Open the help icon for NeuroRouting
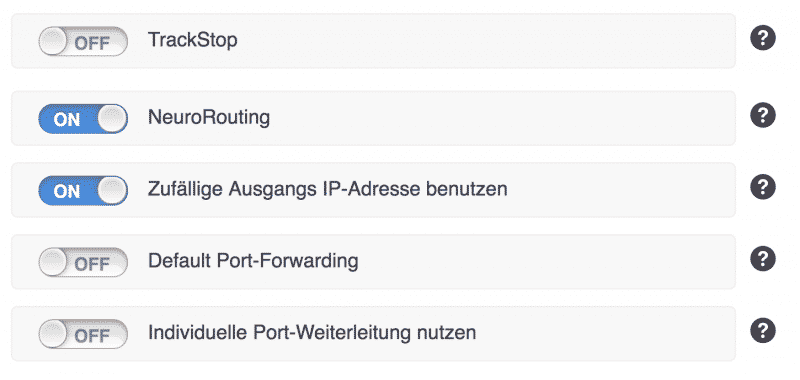Image resolution: width=800 pixels, height=380 pixels. [763, 116]
